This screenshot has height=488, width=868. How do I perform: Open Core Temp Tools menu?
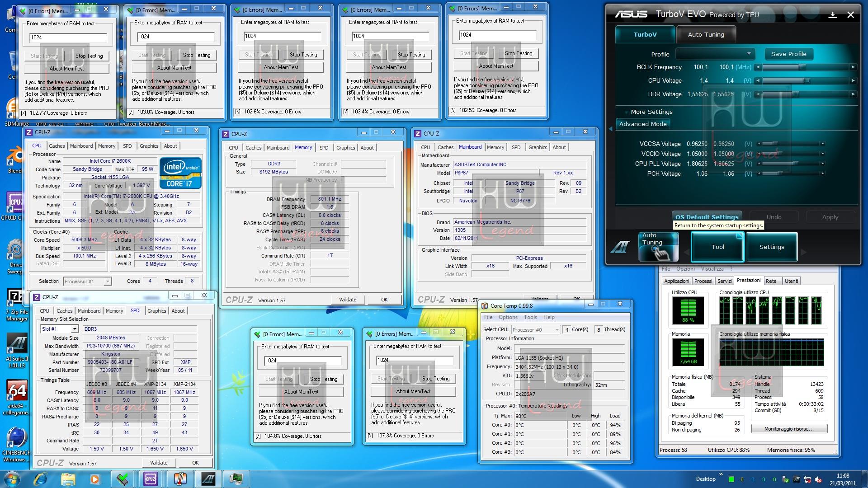[530, 317]
